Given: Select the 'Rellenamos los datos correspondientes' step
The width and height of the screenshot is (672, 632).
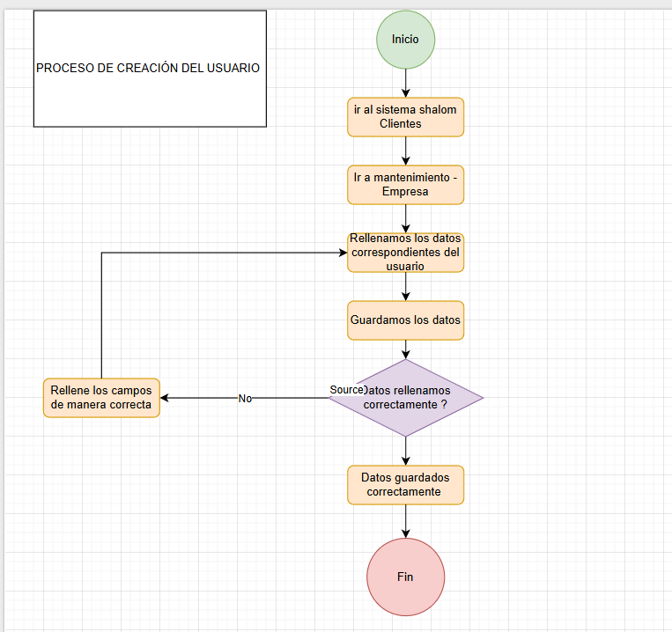Looking at the screenshot, I should pos(405,252).
